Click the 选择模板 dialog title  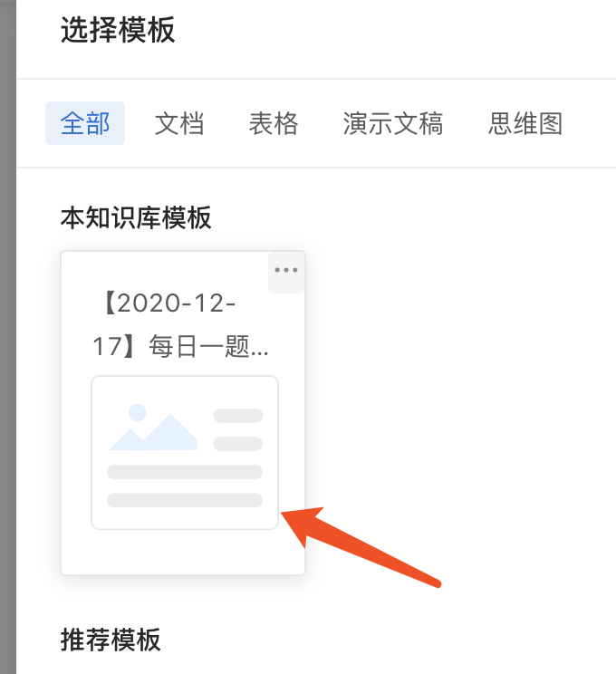click(x=118, y=30)
